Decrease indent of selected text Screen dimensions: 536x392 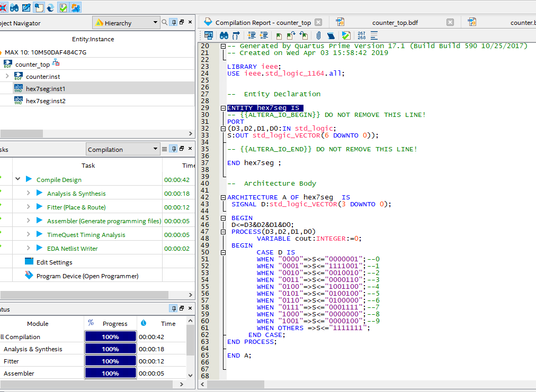click(264, 35)
